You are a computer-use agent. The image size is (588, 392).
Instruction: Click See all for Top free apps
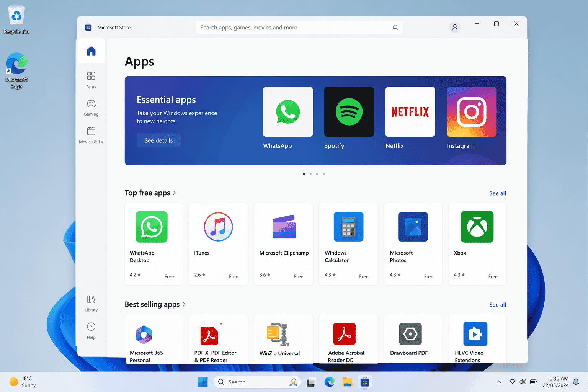tap(498, 193)
